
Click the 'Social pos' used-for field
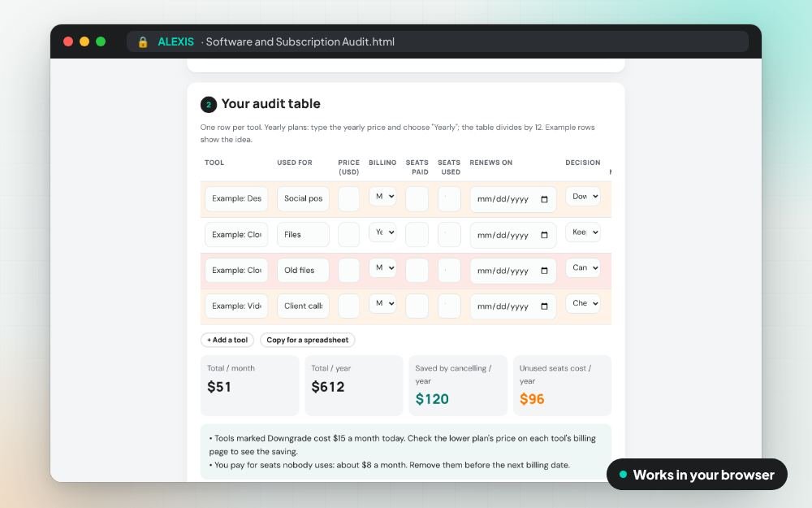pos(304,199)
